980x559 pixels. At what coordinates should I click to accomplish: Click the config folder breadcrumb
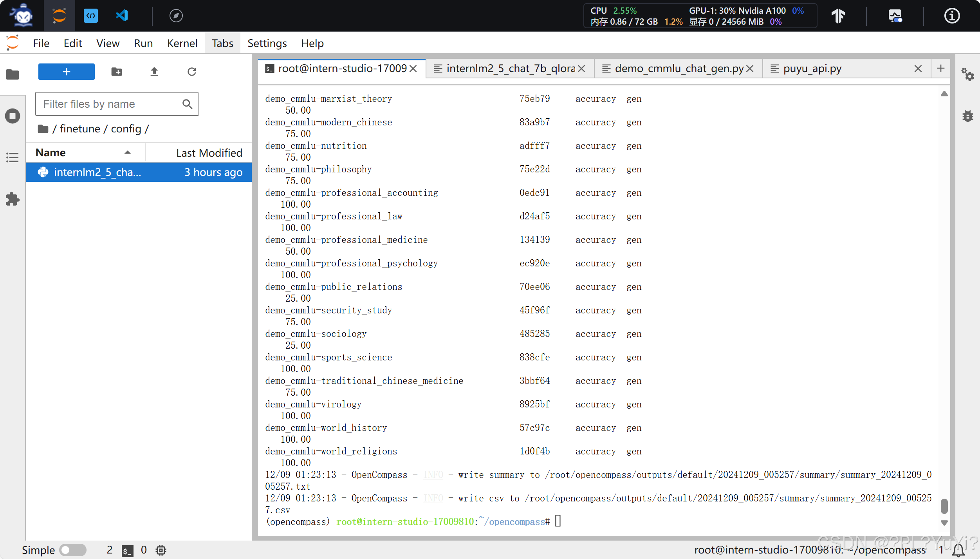[126, 128]
